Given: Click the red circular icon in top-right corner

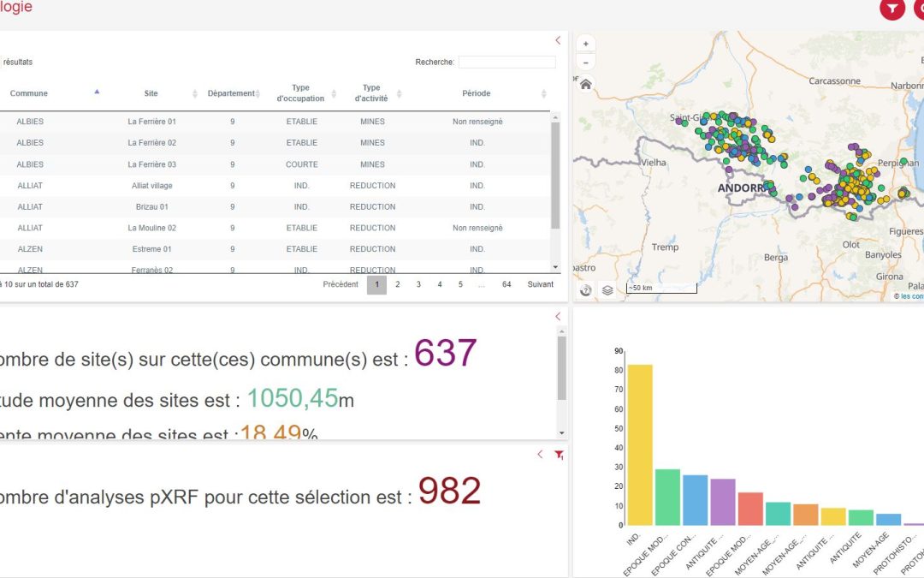Looking at the screenshot, I should pos(920,9).
